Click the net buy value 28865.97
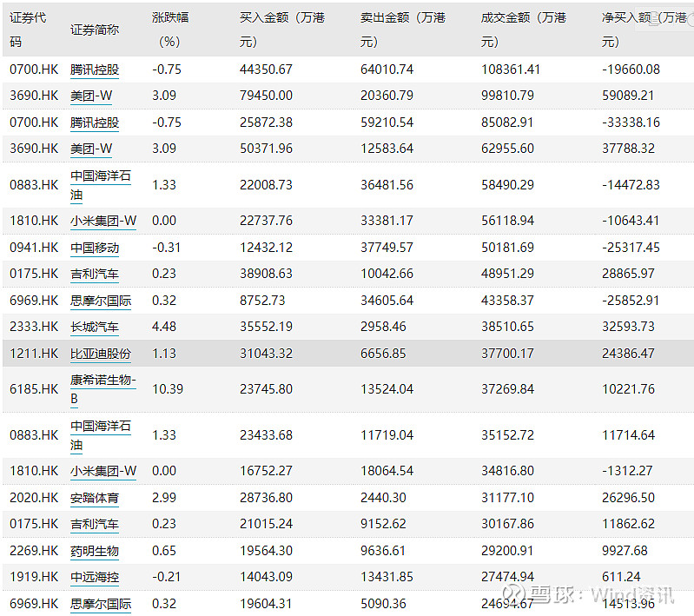This screenshot has height=616, width=694. (x=628, y=274)
